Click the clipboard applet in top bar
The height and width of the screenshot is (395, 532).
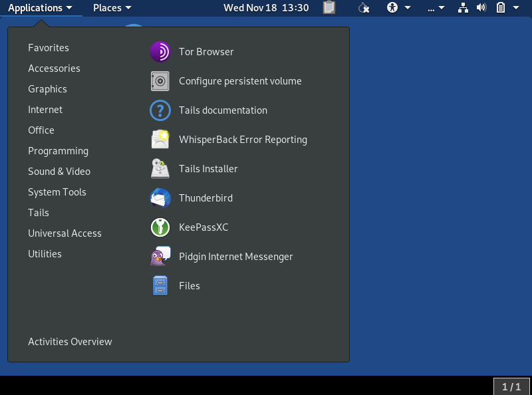coord(329,8)
